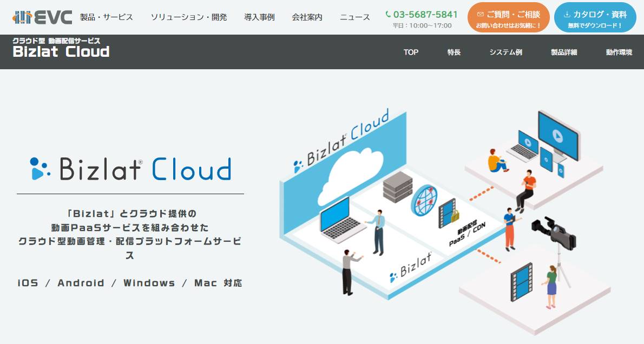Viewport: 644px width, 344px height.
Task: Click the film strip beside the woman
Action: pos(521,282)
